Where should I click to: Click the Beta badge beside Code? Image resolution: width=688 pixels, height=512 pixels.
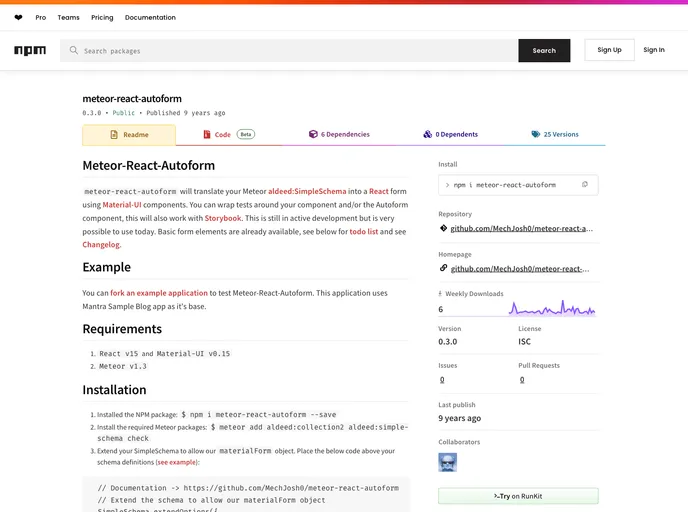tap(246, 134)
